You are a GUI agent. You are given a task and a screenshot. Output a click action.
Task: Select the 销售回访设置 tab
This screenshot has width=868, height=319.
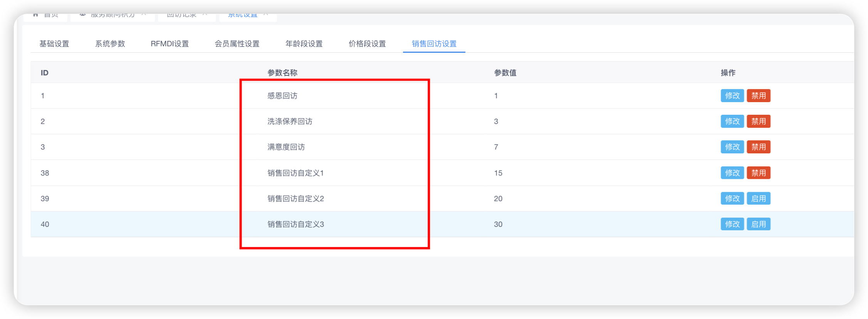click(x=434, y=44)
